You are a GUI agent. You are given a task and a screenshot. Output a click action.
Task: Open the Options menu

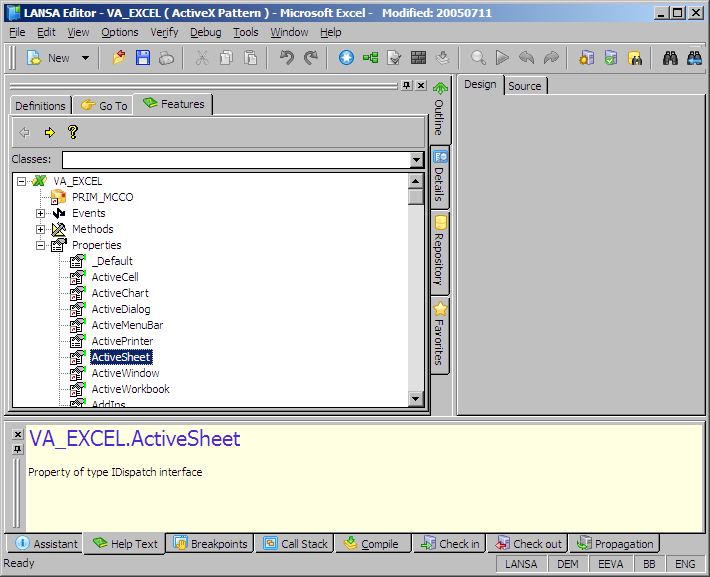coord(120,32)
